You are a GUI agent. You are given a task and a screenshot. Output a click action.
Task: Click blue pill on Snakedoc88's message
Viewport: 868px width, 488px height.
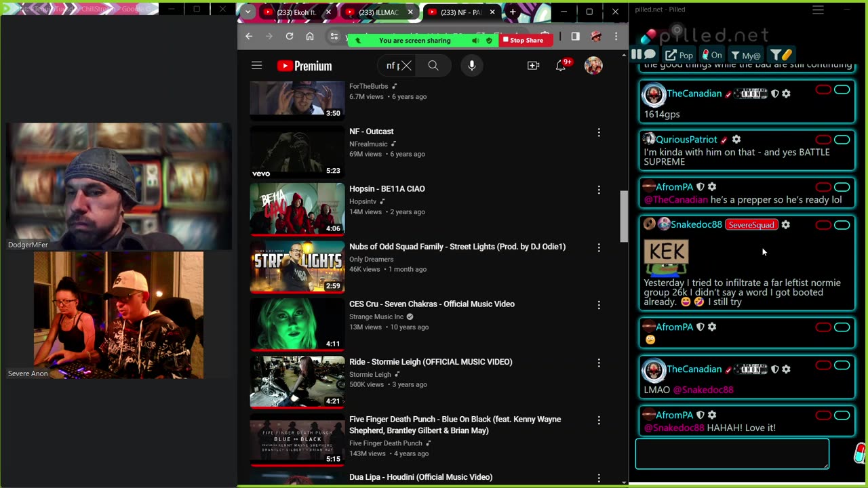(842, 225)
